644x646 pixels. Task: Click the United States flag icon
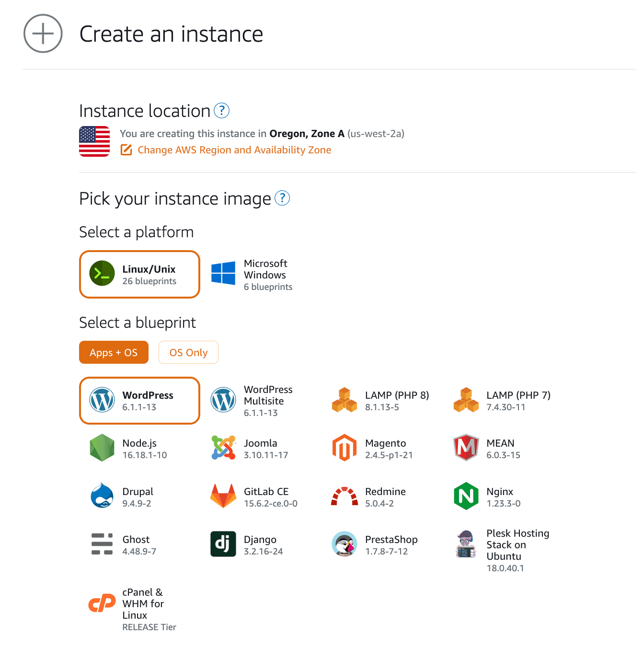coord(94,141)
